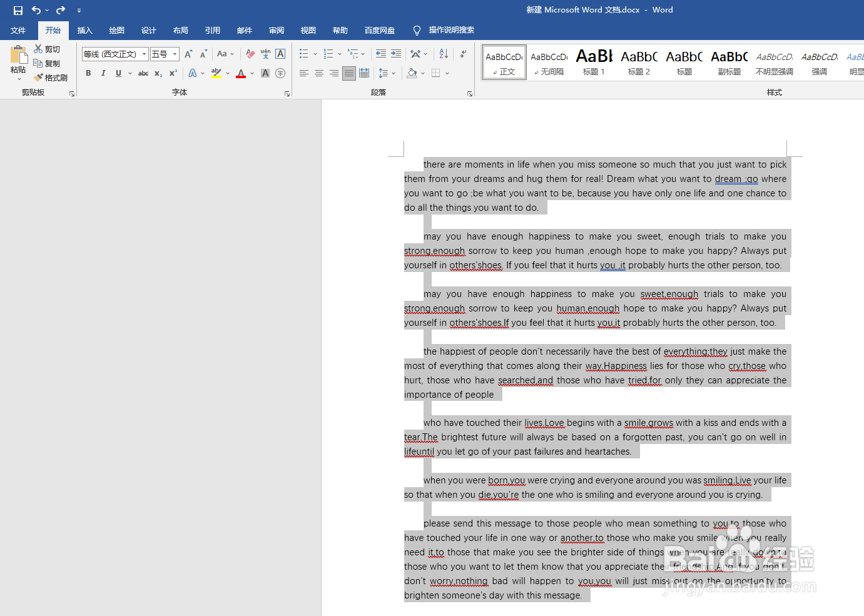Click the Cut (剪切) button

(47, 49)
